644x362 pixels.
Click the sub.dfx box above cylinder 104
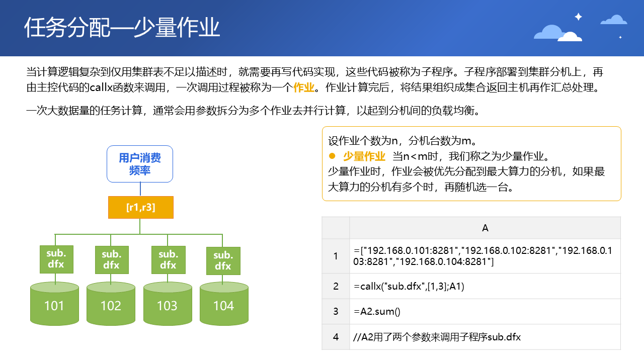tap(223, 260)
